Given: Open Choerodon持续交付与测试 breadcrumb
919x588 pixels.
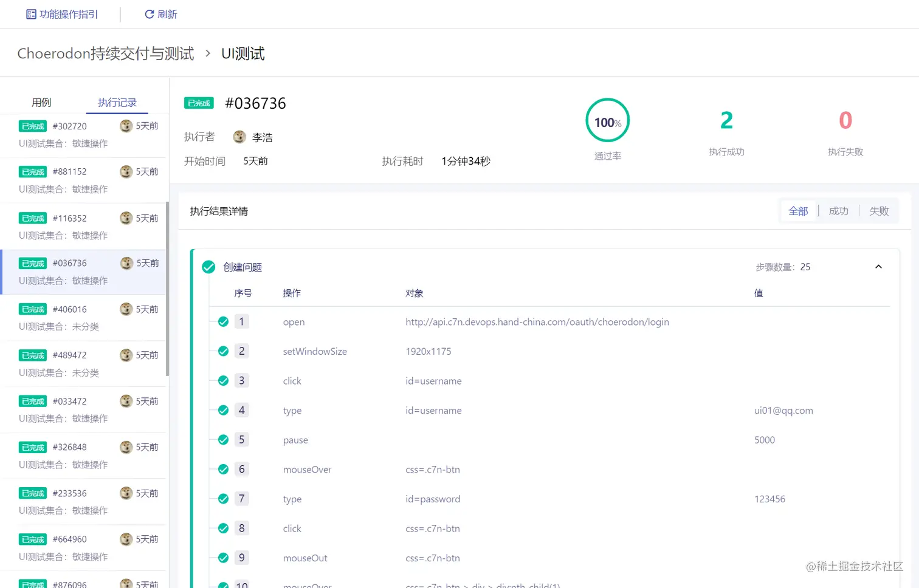Looking at the screenshot, I should (x=106, y=53).
